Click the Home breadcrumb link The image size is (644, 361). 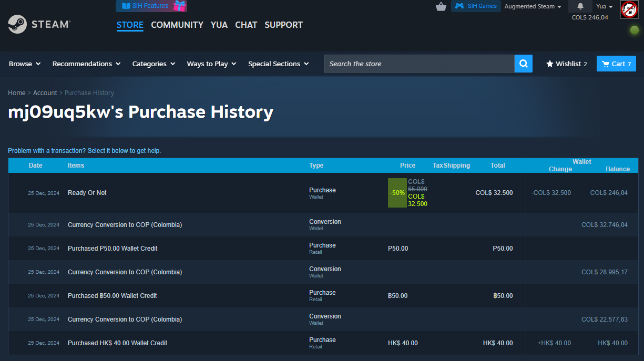point(17,92)
